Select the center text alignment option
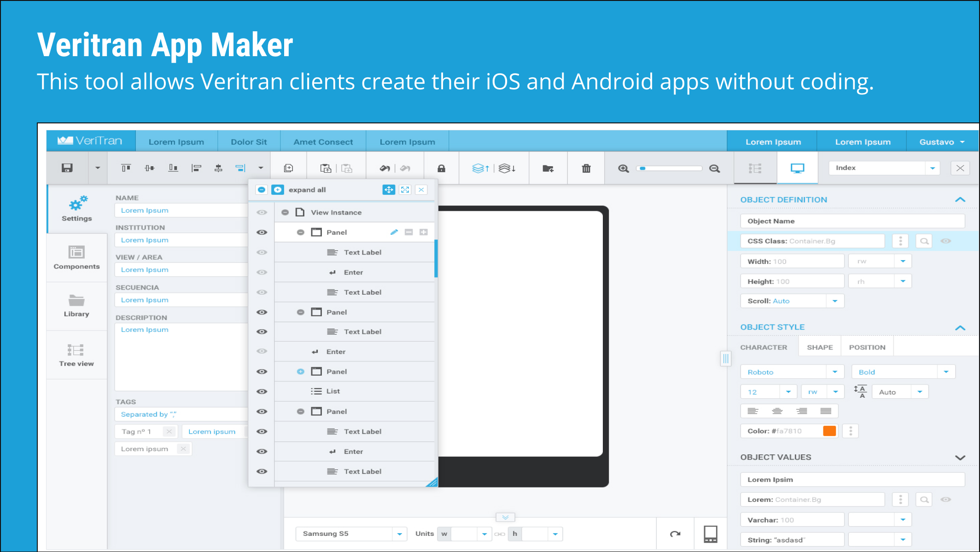 pyautogui.click(x=777, y=411)
